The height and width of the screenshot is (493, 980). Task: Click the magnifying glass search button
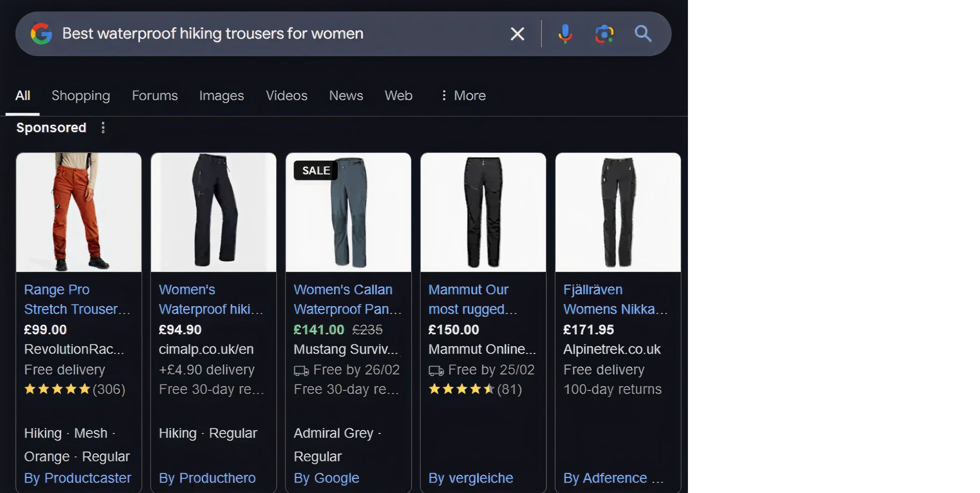643,34
